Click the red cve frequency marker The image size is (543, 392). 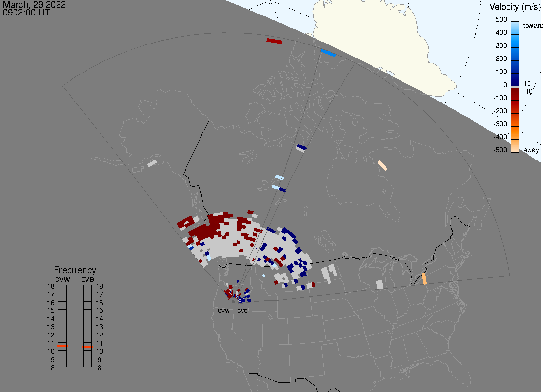tap(87, 347)
